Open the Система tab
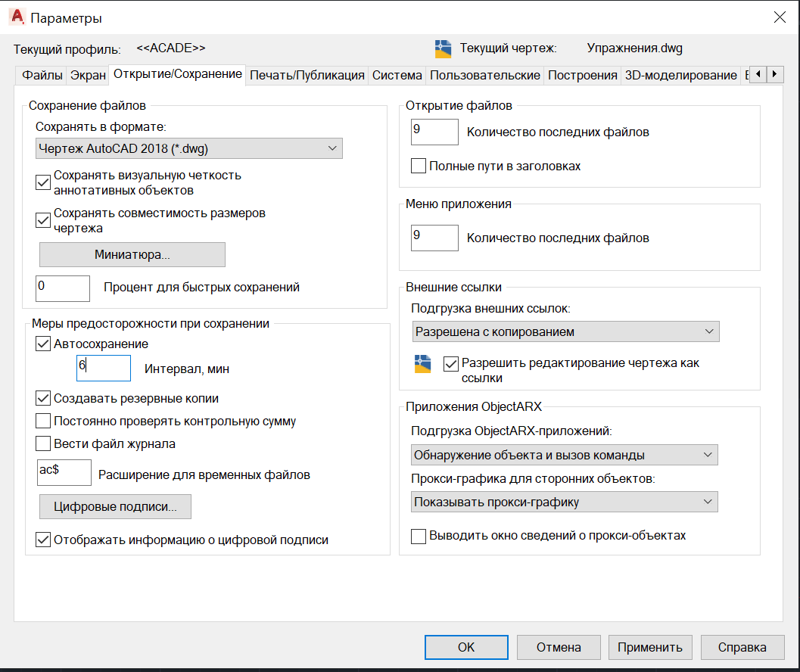Image resolution: width=800 pixels, height=672 pixels. click(397, 76)
